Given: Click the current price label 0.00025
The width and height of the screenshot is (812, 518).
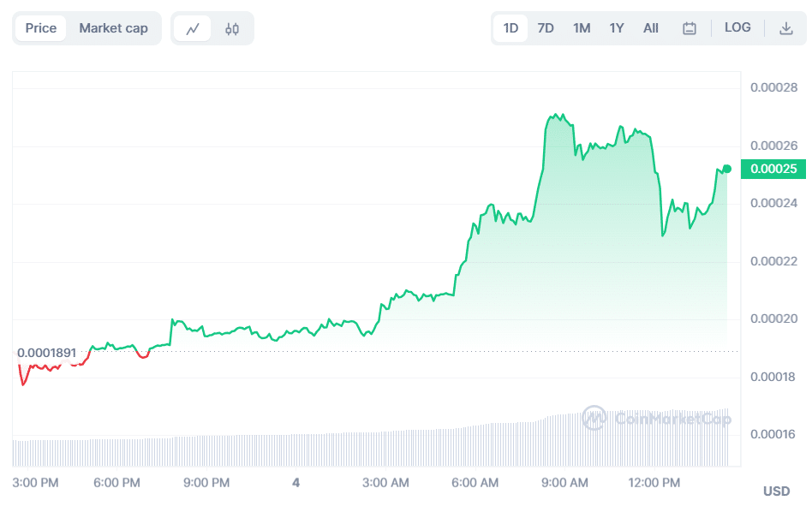Looking at the screenshot, I should click(x=773, y=170).
